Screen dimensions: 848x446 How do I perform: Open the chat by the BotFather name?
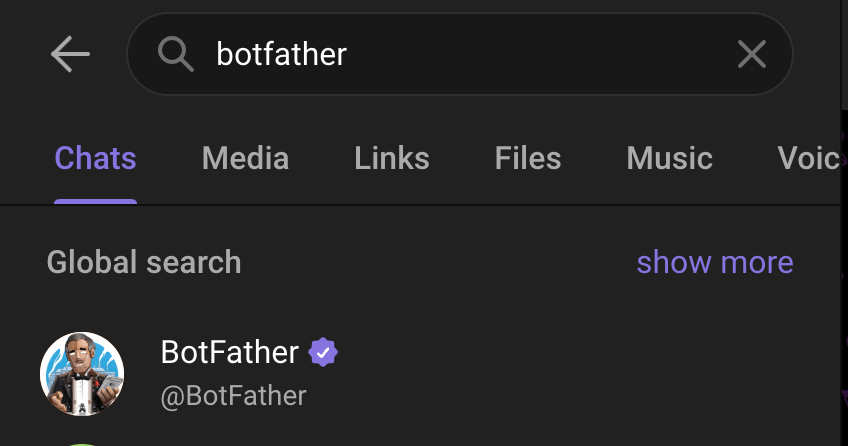(x=229, y=352)
